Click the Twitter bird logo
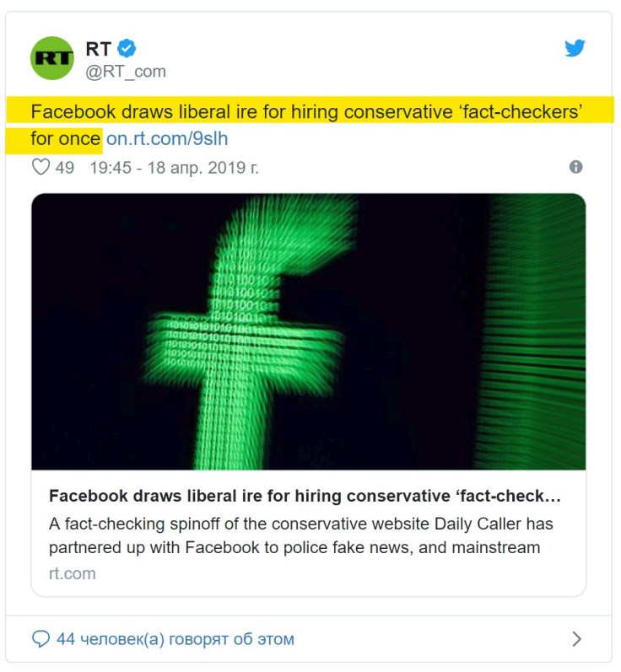Viewport: 621px width, 672px height. 575,48
